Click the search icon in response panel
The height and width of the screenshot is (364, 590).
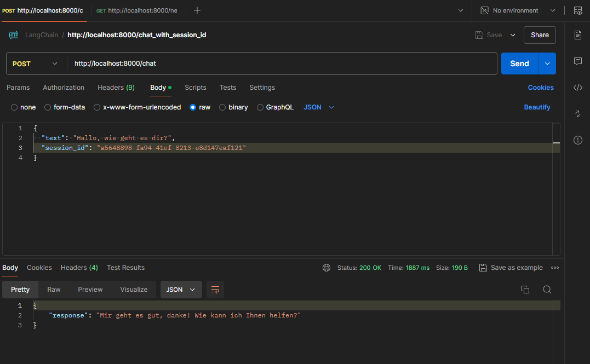[547, 290]
